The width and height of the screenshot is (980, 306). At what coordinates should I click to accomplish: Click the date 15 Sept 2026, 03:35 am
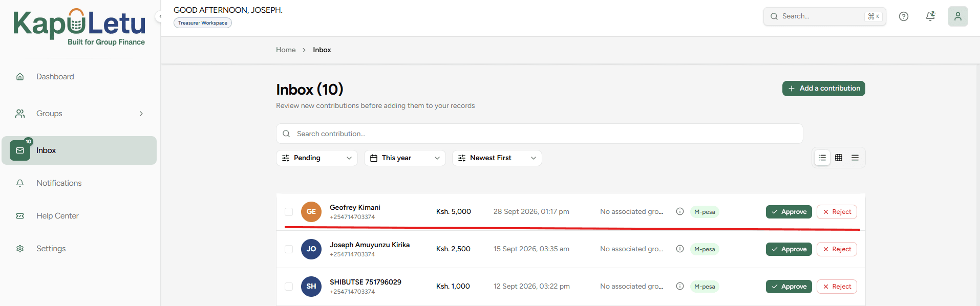(x=531, y=249)
